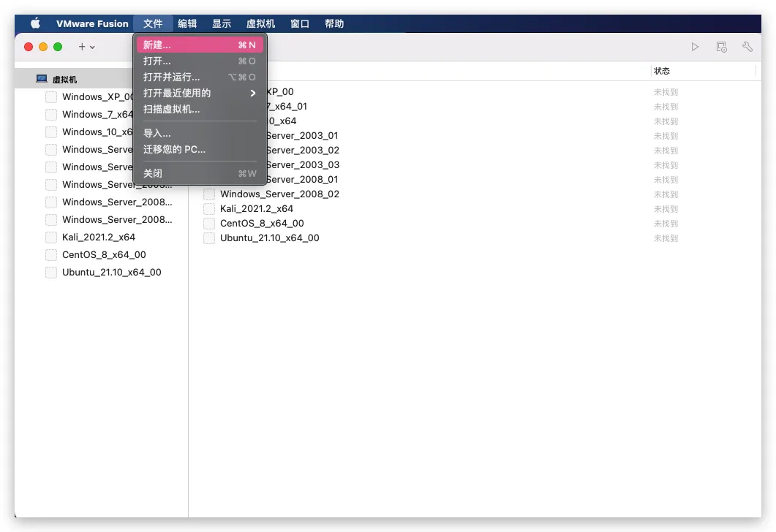Select 打开并运行… menu entry
This screenshot has width=776, height=532.
pyautogui.click(x=200, y=77)
